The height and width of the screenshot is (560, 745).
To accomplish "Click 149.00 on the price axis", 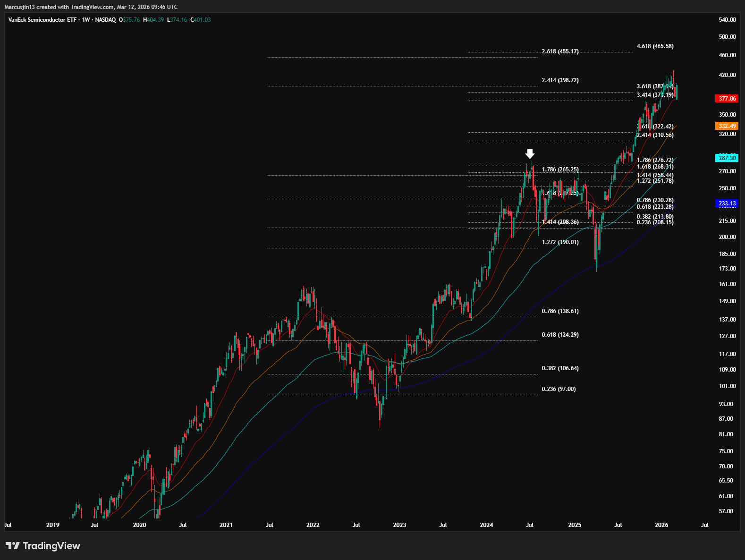I will coord(727,301).
